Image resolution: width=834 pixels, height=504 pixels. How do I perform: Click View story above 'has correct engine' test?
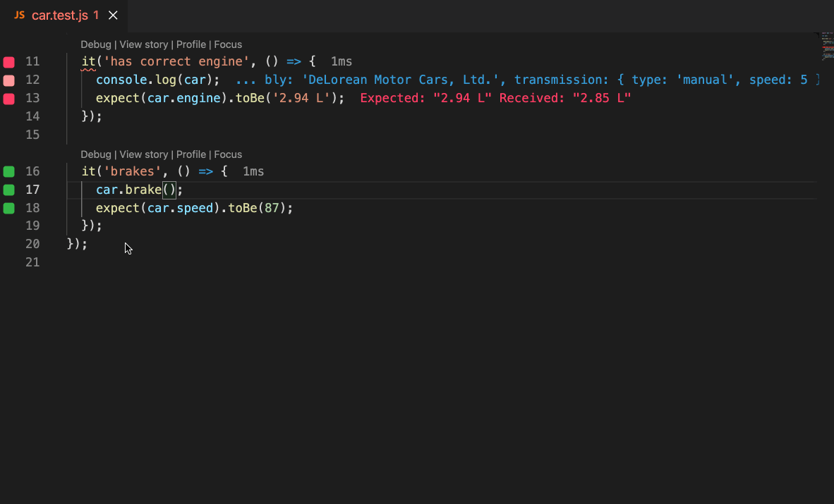coord(144,44)
